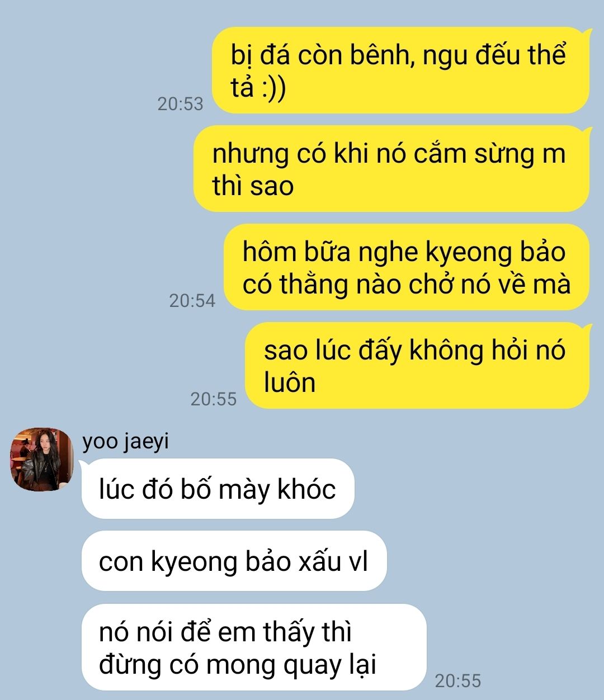604x700 pixels.
Task: Tap the sender name yoo jaeyi
Action: 125,442
